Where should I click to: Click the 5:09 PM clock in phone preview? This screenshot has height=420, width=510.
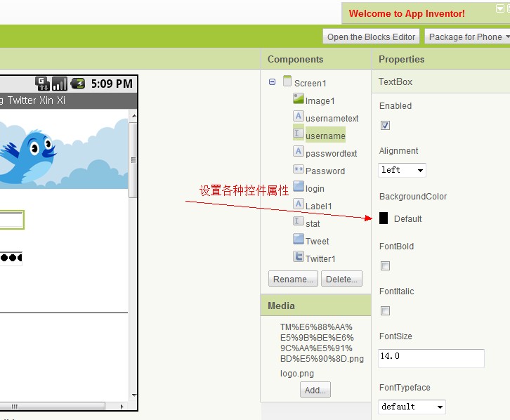pyautogui.click(x=112, y=84)
